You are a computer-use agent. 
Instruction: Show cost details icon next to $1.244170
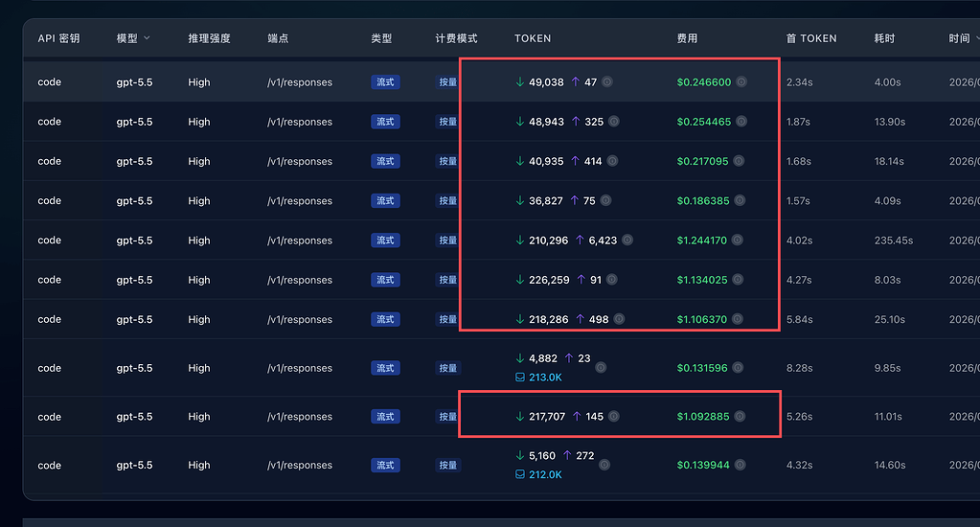tap(738, 241)
